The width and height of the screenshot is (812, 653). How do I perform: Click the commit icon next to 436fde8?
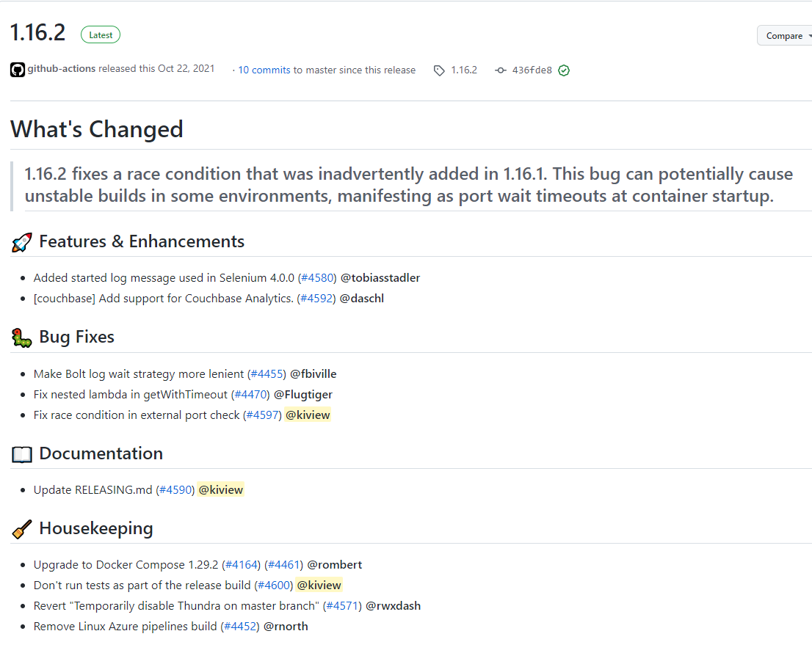coord(500,70)
